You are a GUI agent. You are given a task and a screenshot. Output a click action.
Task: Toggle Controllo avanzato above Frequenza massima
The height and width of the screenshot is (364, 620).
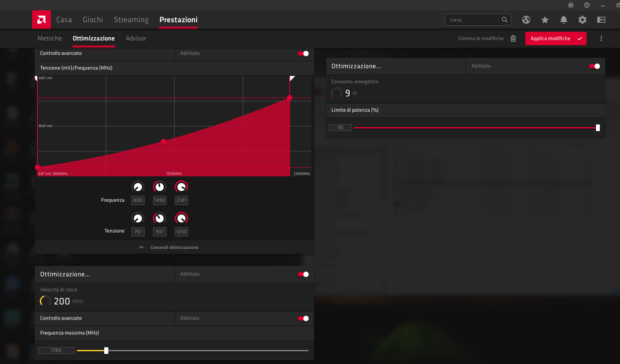coord(303,318)
